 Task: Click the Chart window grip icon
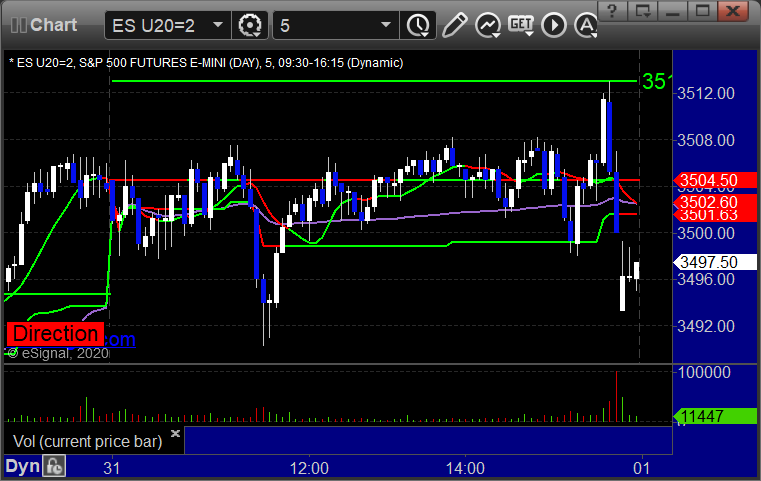pos(18,25)
